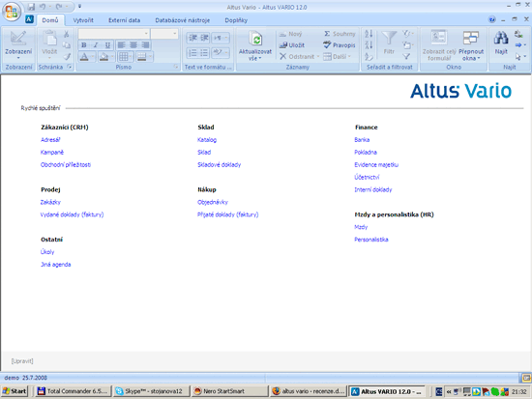The image size is (532, 399).
Task: Click the status bar view icon at right
Action: coord(526,378)
